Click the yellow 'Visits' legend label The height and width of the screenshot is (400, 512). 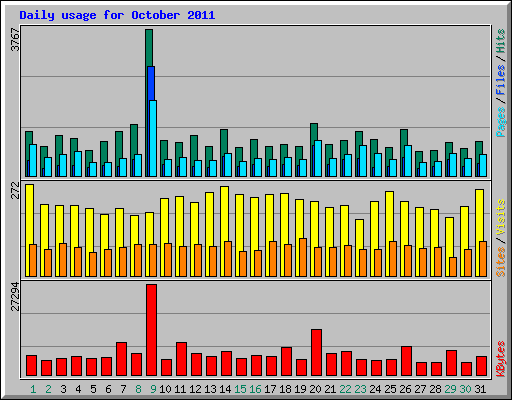(501, 217)
